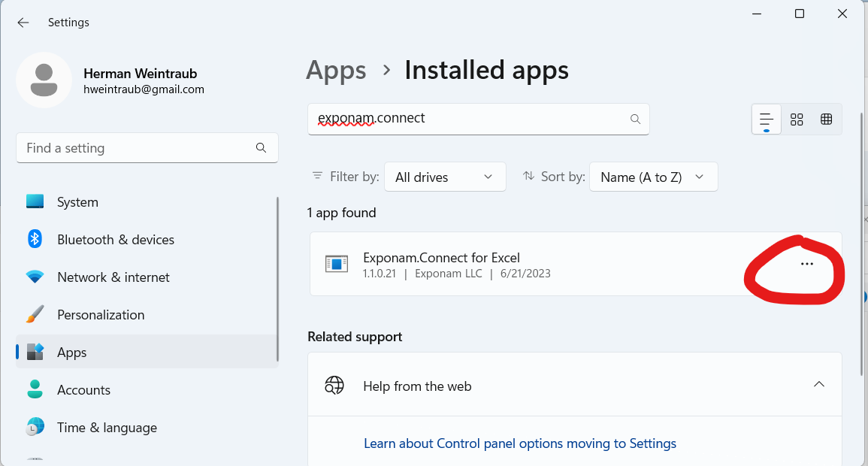Open the three-dot menu for Exponam.Connect
The height and width of the screenshot is (466, 868).
click(x=806, y=265)
